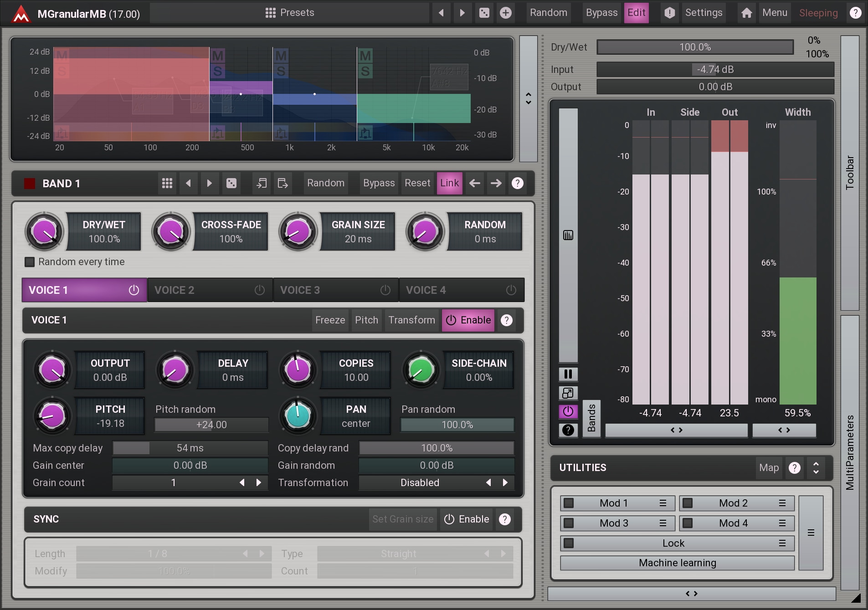Toggle the Voice 1 Enable button
Viewport: 868px width, 610px height.
[468, 320]
